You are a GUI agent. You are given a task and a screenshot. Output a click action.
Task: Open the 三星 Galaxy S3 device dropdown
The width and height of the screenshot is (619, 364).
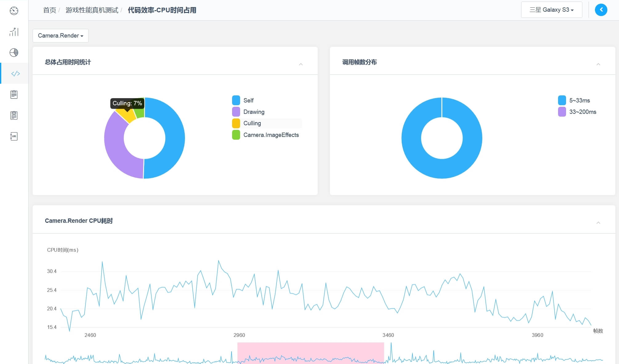(x=551, y=10)
